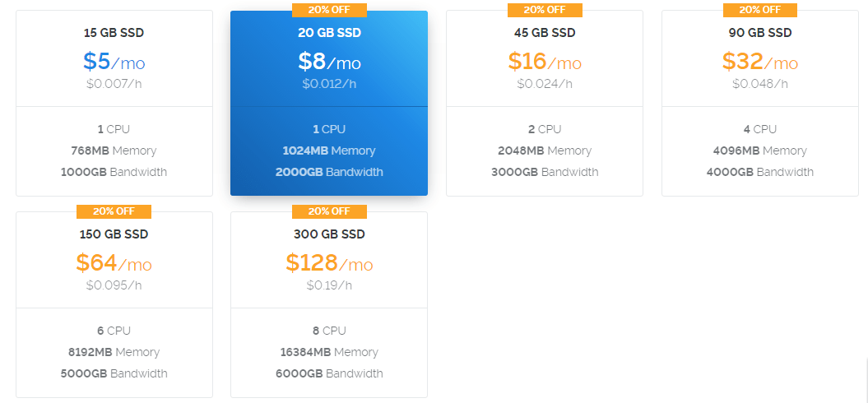Click the $8/mo price text
868x403 pixels.
pyautogui.click(x=329, y=62)
